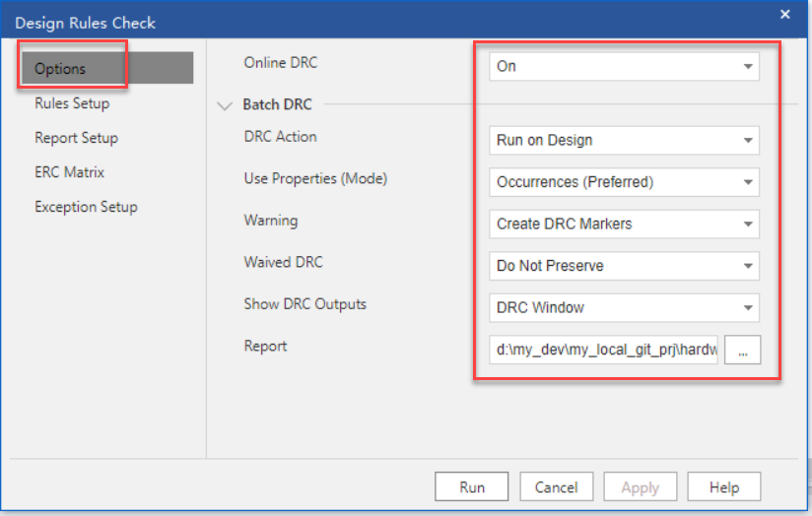
Task: Open the Online DRC dropdown
Action: 624,67
